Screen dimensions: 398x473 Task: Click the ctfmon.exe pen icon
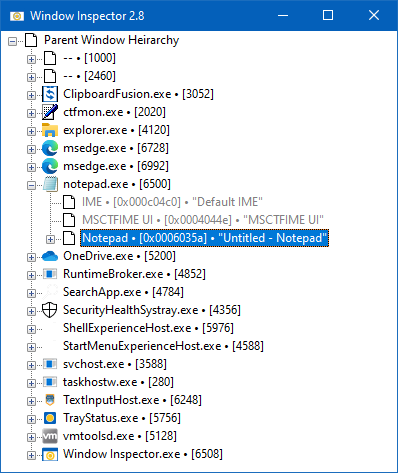(x=50, y=112)
